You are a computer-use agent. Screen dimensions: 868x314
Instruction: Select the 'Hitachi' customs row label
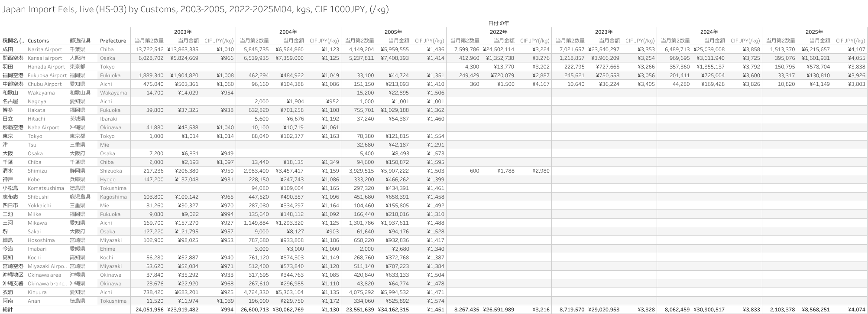point(36,119)
